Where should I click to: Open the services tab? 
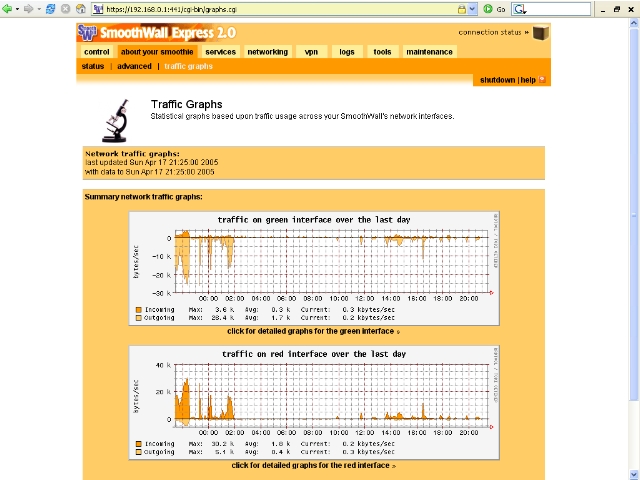[220, 52]
